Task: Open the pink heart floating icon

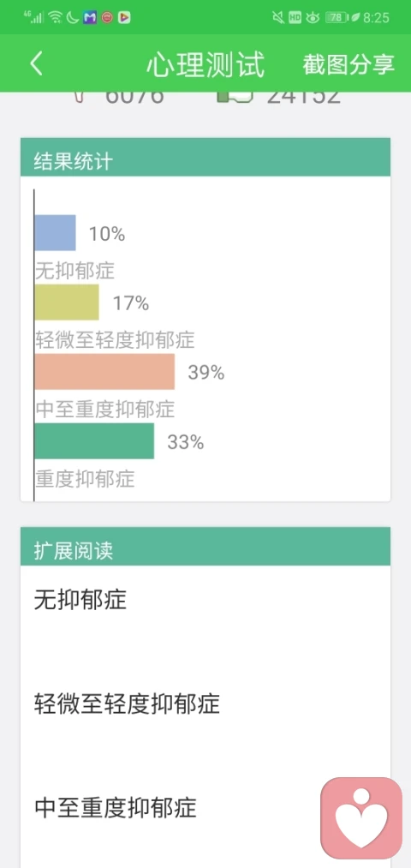Action: tap(361, 817)
